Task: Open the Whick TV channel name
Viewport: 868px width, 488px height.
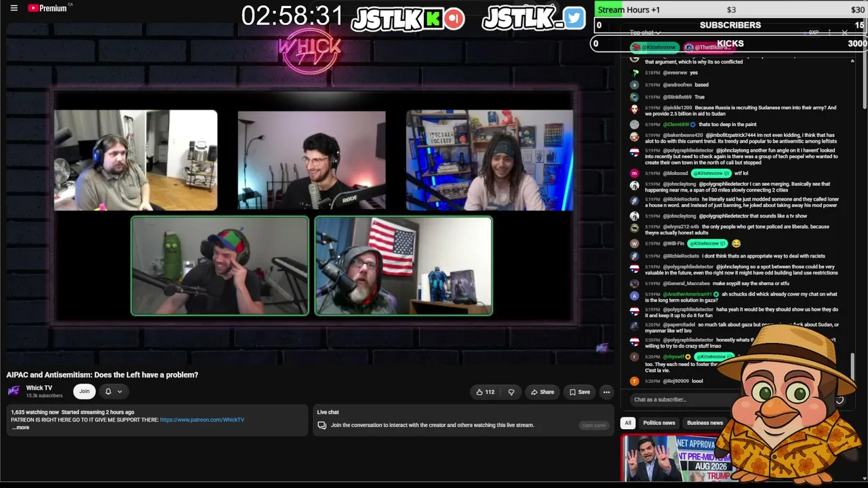Action: (39, 388)
